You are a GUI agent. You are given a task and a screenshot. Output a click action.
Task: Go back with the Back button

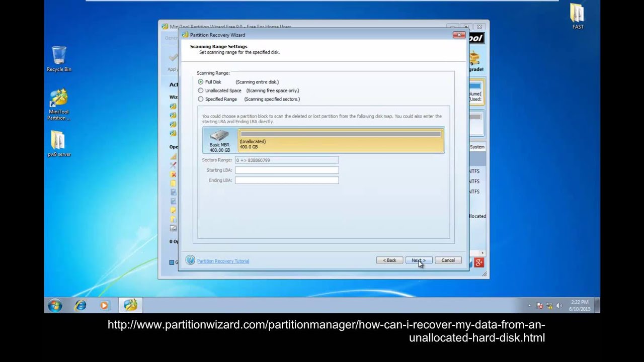(x=389, y=260)
